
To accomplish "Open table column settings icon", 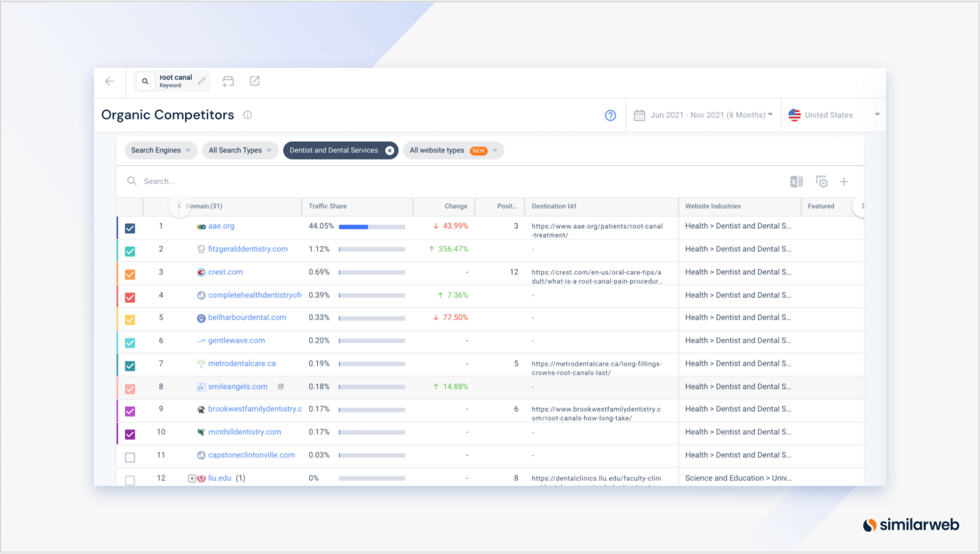I will (x=822, y=181).
